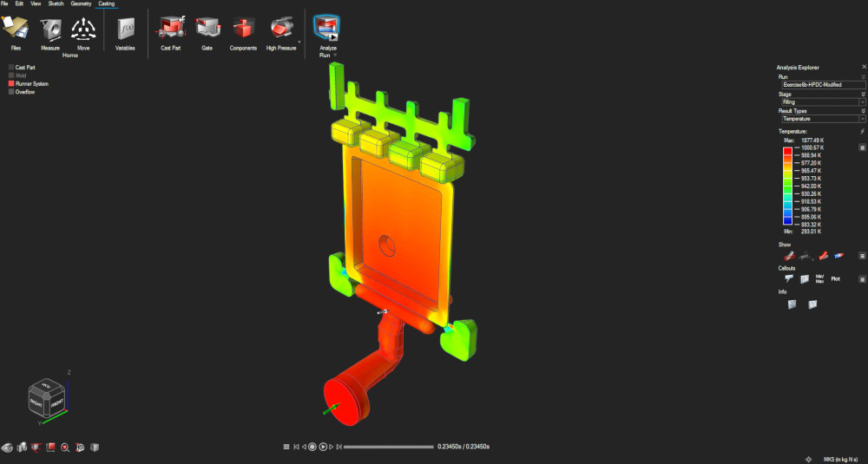Open the animation settings list icon

(x=286, y=447)
